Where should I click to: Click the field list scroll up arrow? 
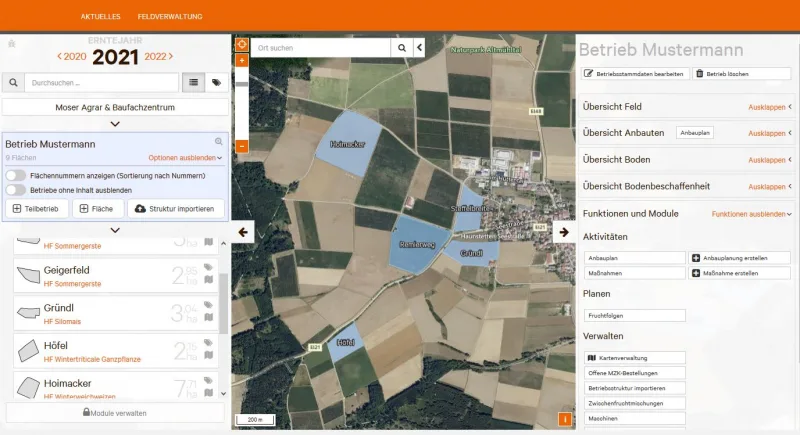tap(223, 244)
